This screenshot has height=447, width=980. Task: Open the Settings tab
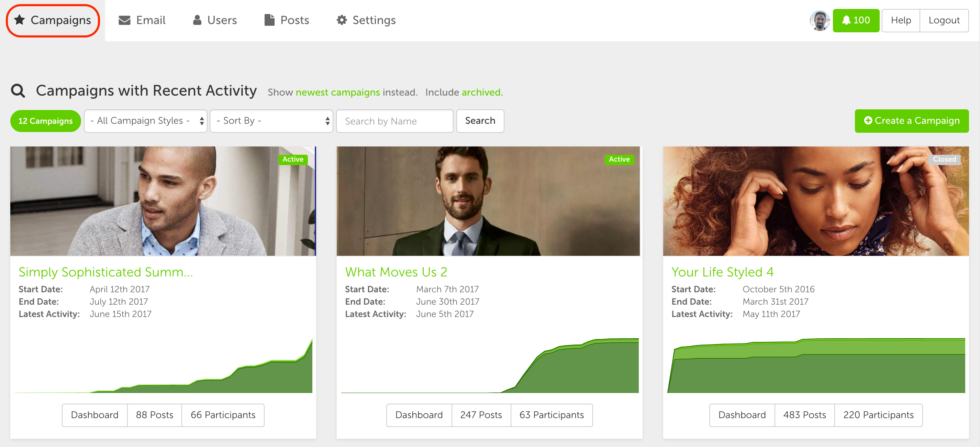pyautogui.click(x=366, y=20)
